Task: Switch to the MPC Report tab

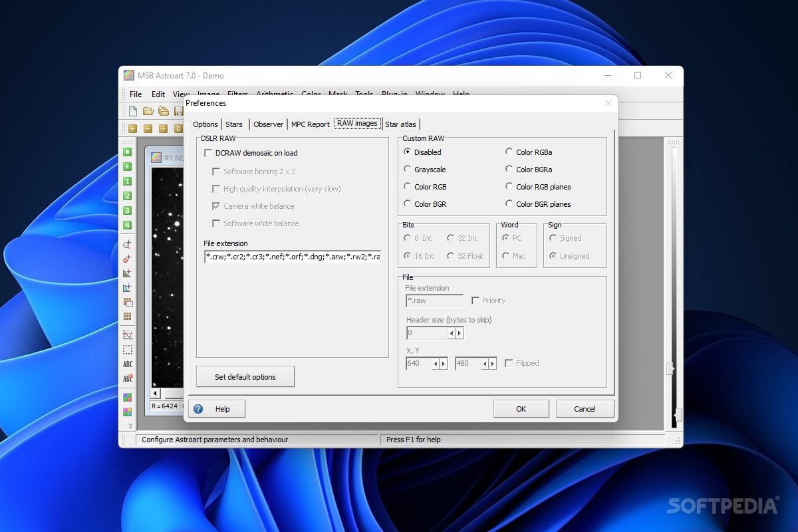Action: 311,124
